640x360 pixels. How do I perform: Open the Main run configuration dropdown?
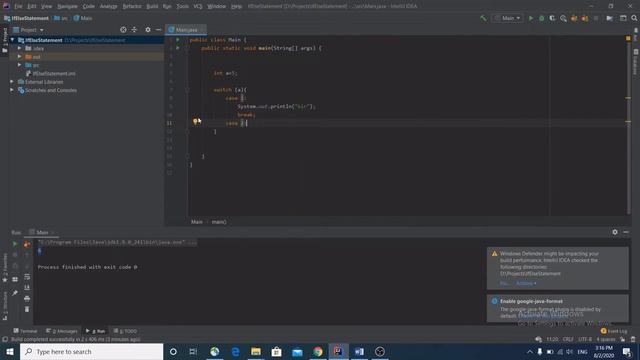coord(508,18)
